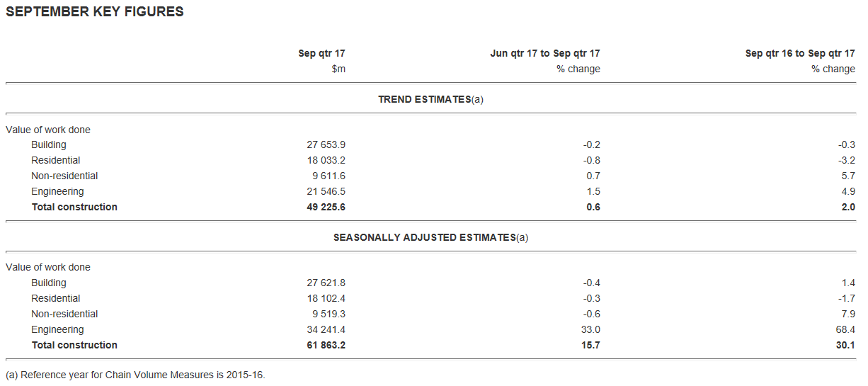The width and height of the screenshot is (868, 386).
Task: Click the "Jun qtr 17 to Sep qtr 17" header
Action: [544, 53]
